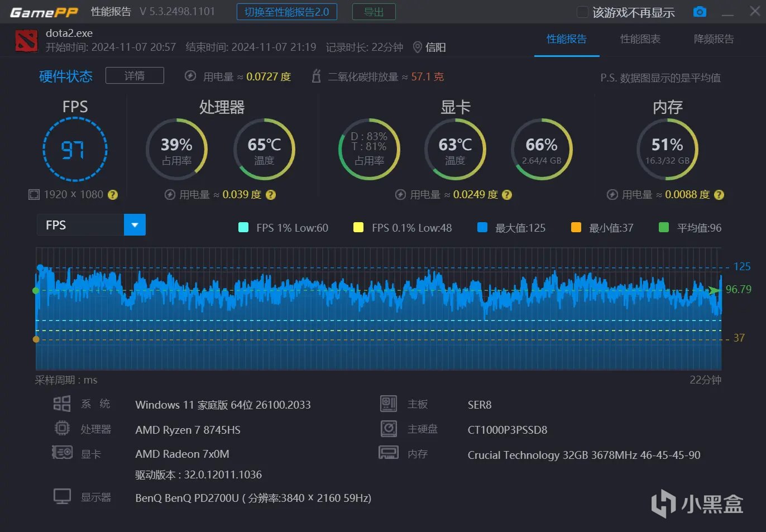Click the dota2 game icon
The height and width of the screenshot is (532, 766).
(x=26, y=40)
